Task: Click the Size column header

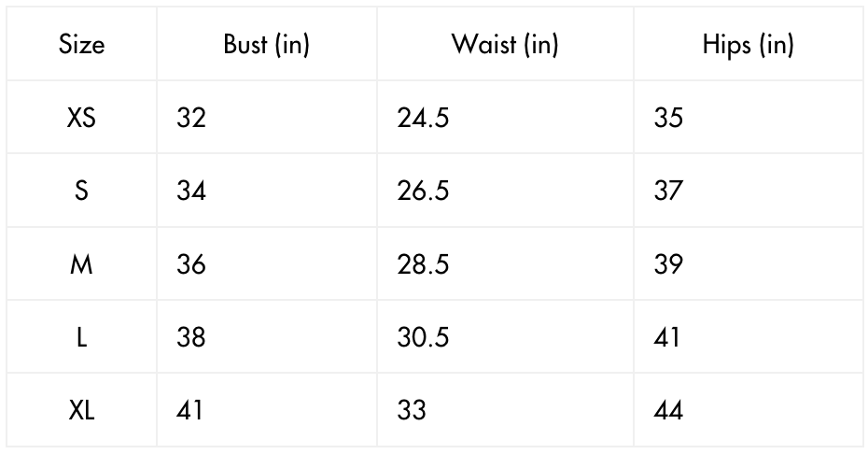Action: pos(82,45)
